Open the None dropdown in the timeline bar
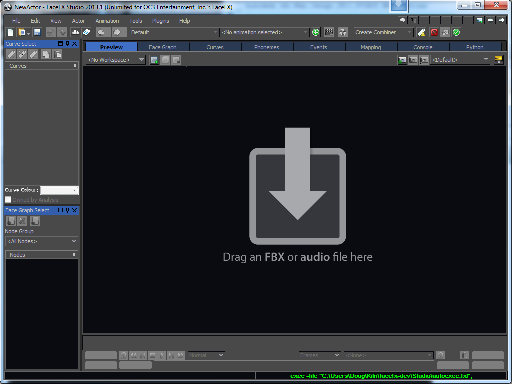Screen dimensions: 512x385 [388, 355]
